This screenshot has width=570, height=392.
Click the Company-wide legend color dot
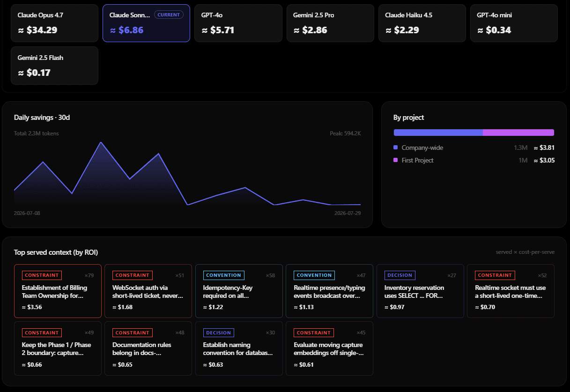[x=396, y=148]
